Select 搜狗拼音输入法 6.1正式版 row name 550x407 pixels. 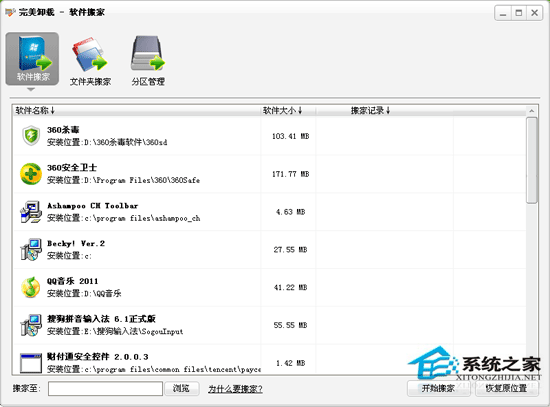[101, 319]
